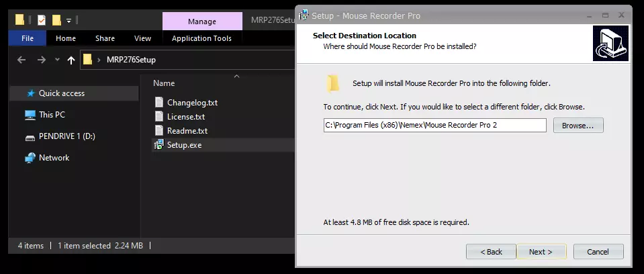
Task: Click the free disk space requirement text
Action: pyautogui.click(x=396, y=222)
